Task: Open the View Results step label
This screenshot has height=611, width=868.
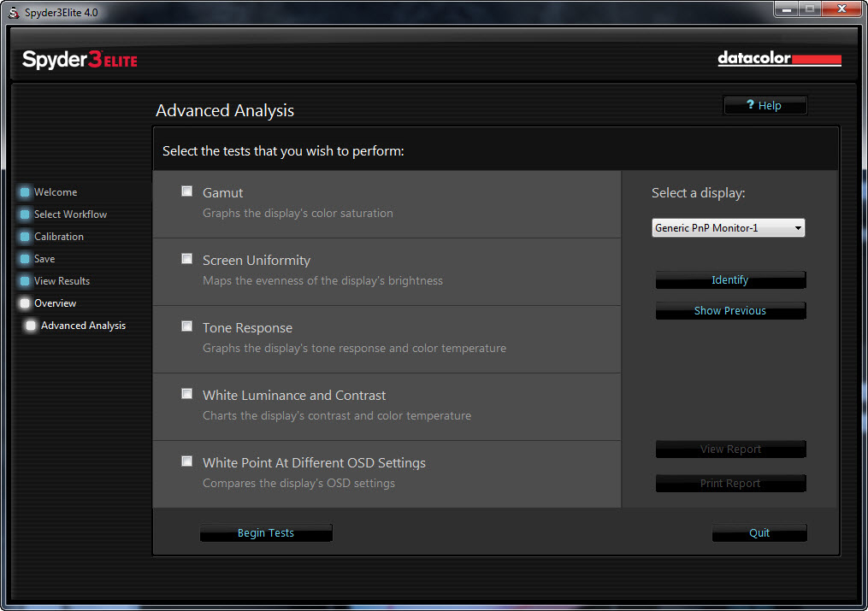Action: click(x=62, y=281)
